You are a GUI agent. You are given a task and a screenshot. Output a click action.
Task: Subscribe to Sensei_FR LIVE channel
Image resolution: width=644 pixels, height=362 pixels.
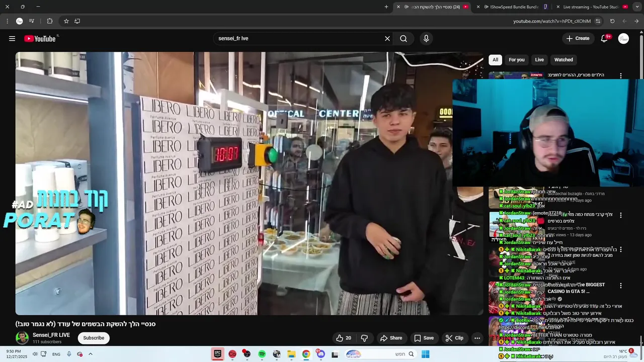(94, 338)
